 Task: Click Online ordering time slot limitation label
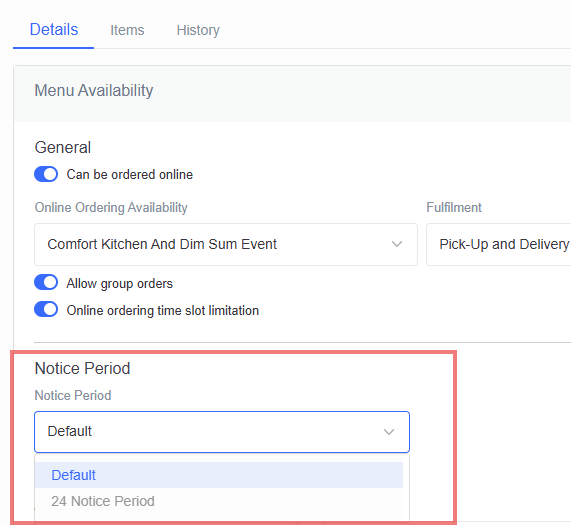point(162,311)
